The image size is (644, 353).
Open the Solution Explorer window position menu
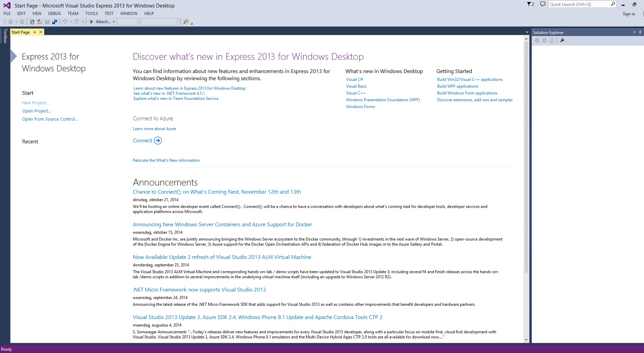634,32
